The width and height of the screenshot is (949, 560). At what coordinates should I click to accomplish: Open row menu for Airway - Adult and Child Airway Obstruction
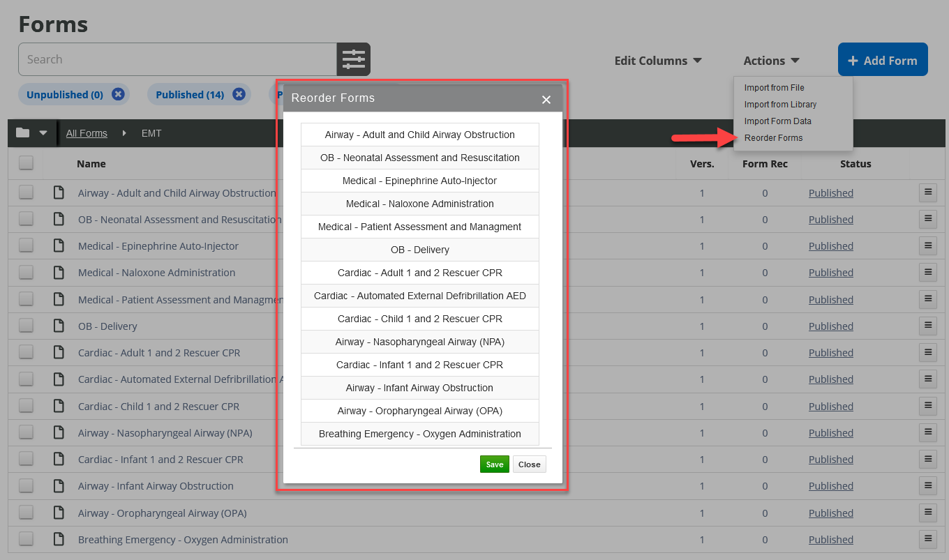(x=928, y=192)
